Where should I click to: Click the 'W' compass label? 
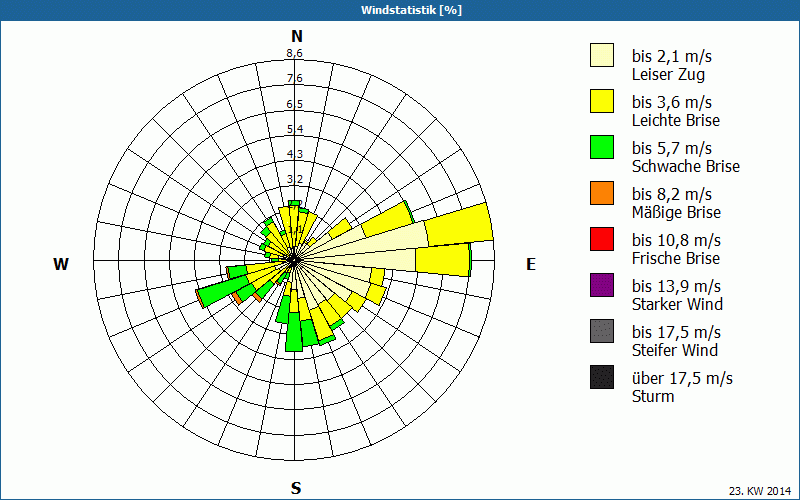[61, 264]
